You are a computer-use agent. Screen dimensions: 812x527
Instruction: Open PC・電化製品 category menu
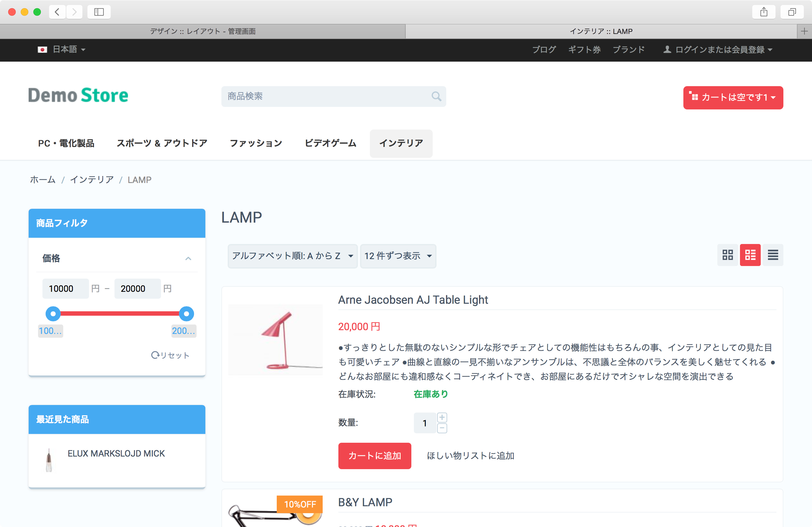coord(66,143)
